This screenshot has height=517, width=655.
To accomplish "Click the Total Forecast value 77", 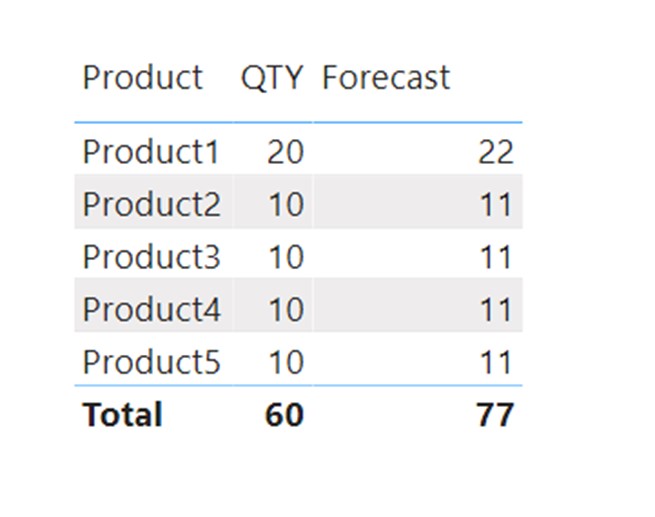I will [495, 415].
